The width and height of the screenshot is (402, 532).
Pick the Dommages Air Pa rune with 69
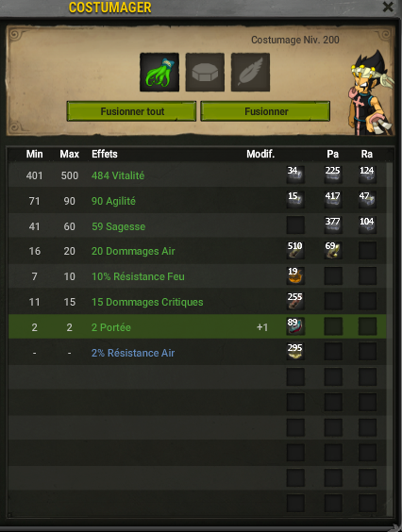(x=333, y=250)
